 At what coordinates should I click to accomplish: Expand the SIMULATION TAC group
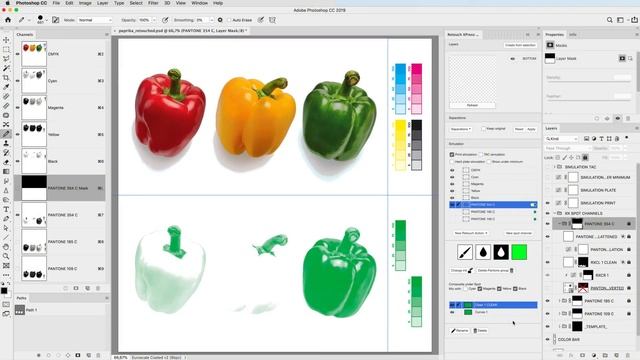pos(554,167)
